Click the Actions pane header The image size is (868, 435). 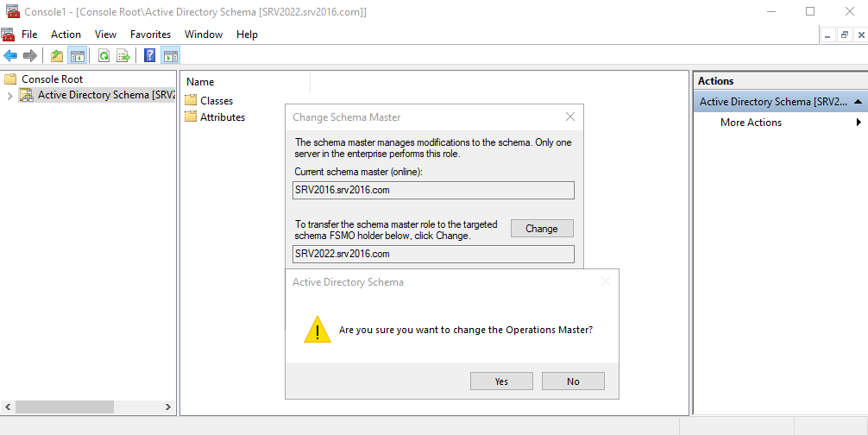pyautogui.click(x=781, y=81)
